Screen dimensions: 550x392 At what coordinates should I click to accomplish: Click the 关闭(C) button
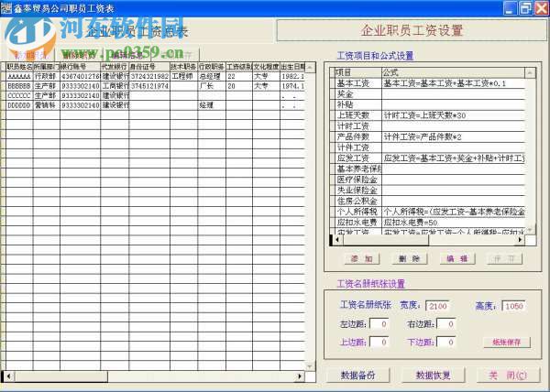[508, 376]
